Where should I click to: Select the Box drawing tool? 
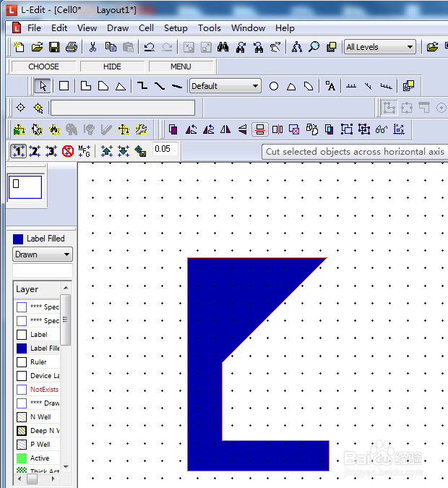64,86
